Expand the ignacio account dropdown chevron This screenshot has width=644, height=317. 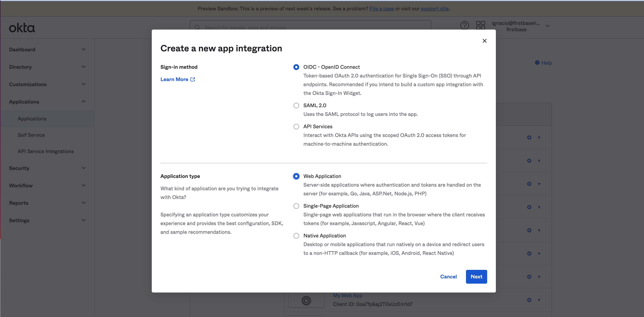pos(547,26)
